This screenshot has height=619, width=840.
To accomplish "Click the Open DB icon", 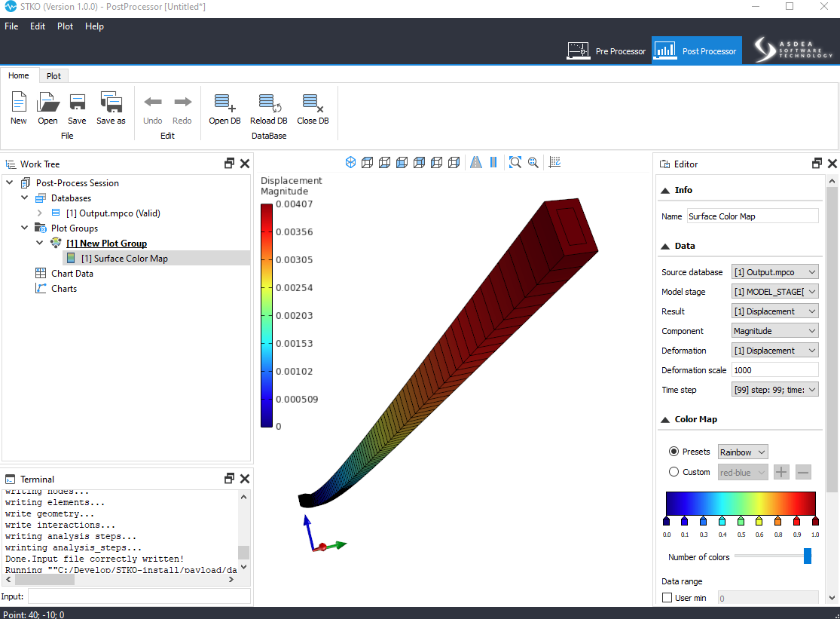I will tap(225, 103).
